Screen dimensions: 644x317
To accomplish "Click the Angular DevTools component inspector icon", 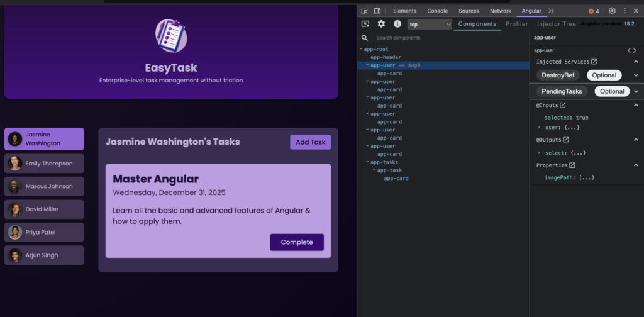I will [x=365, y=24].
